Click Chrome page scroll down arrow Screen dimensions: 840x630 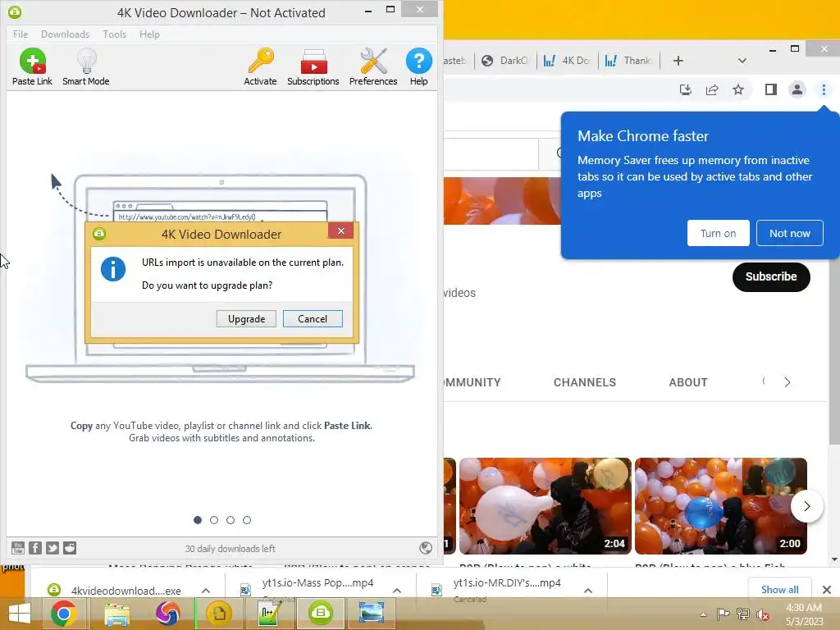pyautogui.click(x=834, y=559)
